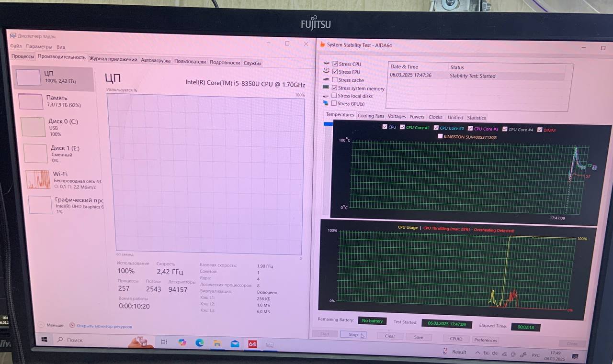
Task: Select the Temperatures tab
Action: (x=340, y=115)
